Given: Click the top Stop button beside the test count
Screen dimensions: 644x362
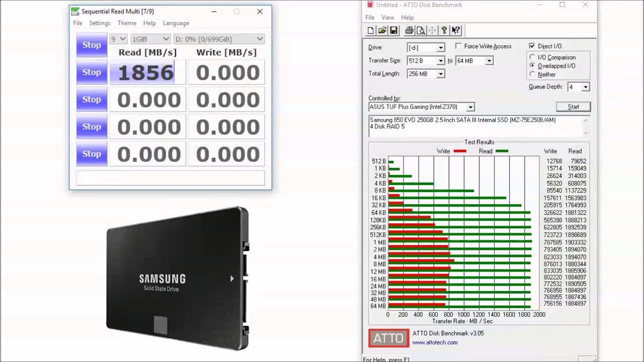Looking at the screenshot, I should [92, 45].
